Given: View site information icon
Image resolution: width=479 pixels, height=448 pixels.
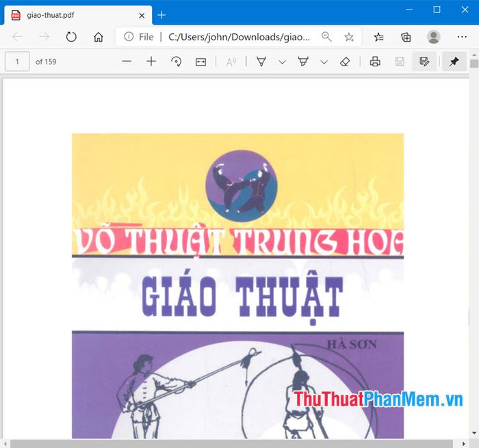Looking at the screenshot, I should point(129,37).
